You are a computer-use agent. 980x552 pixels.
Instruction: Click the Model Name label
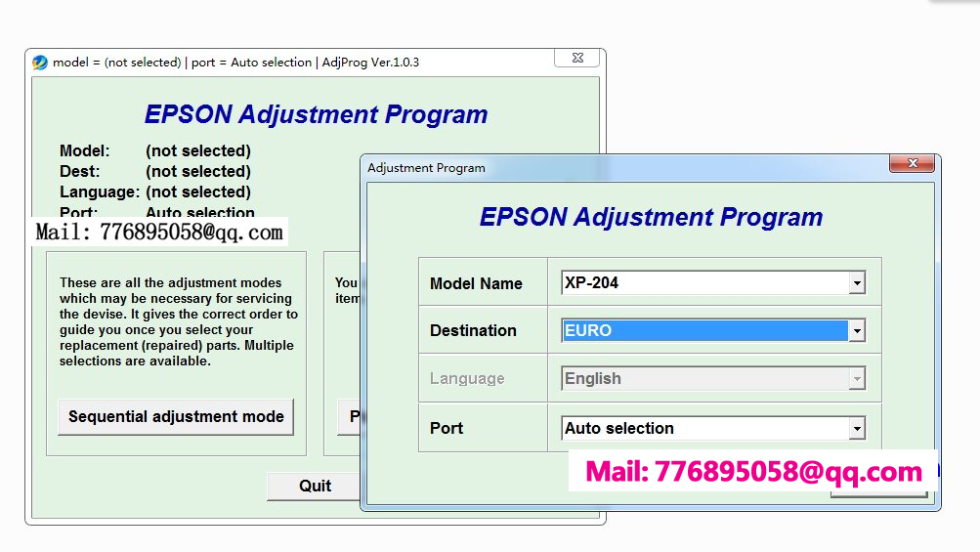click(x=476, y=283)
